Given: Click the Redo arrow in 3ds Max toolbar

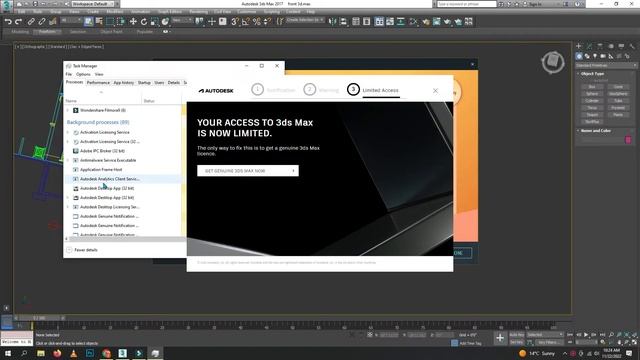Looking at the screenshot, I should pos(19,22).
